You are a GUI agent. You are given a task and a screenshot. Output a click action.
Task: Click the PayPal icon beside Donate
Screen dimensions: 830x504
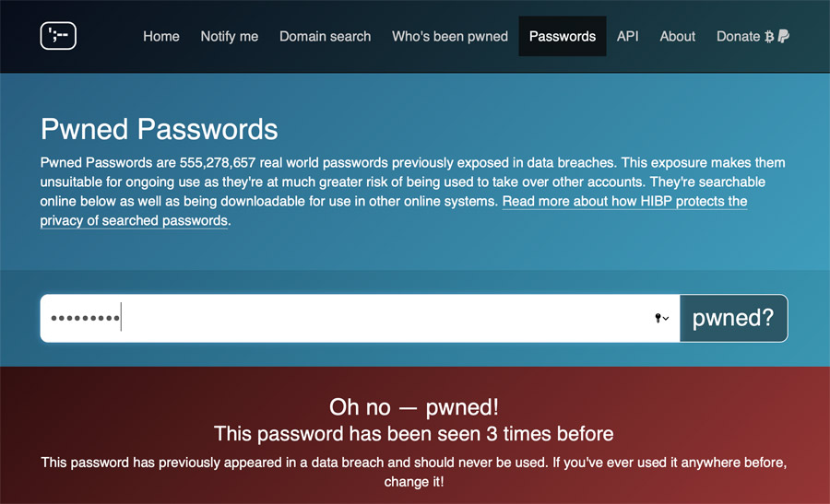(x=783, y=36)
